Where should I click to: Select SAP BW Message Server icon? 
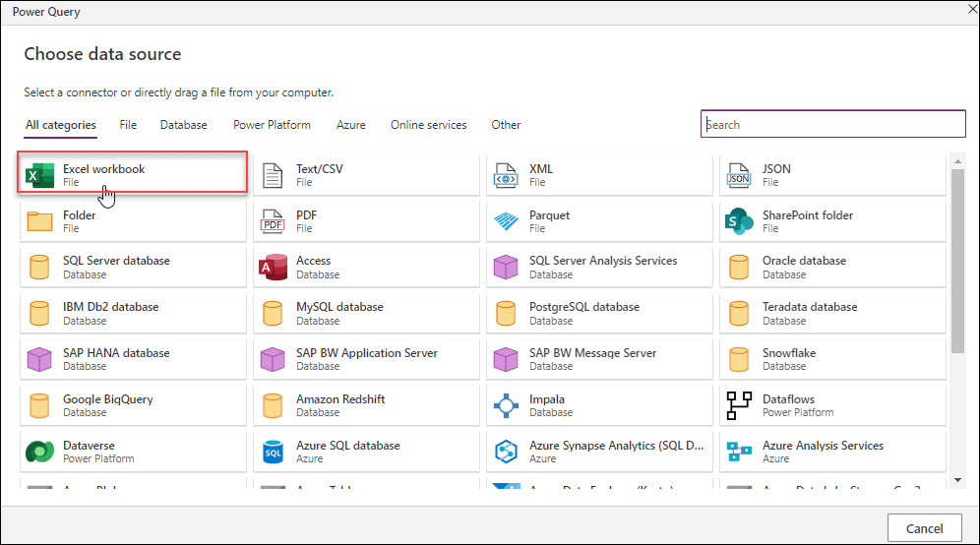pyautogui.click(x=506, y=359)
